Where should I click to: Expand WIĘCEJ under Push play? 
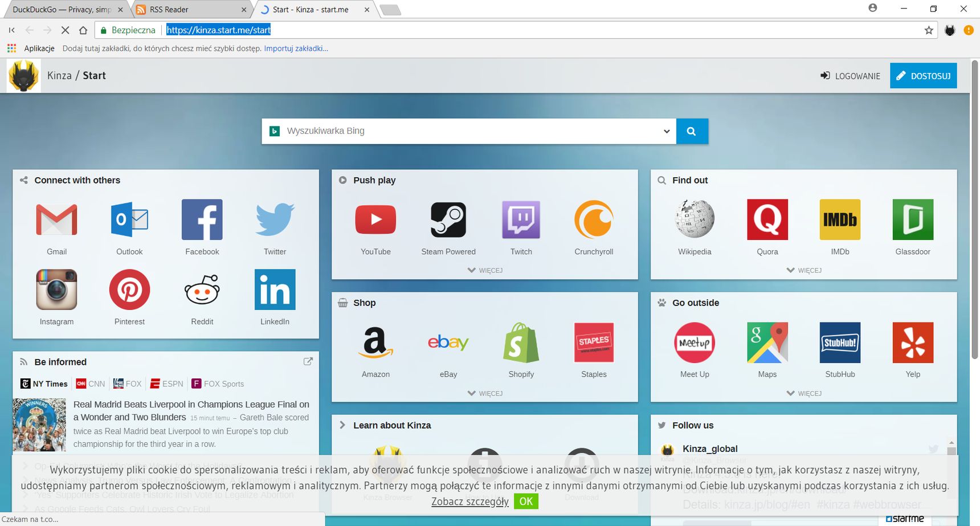click(x=485, y=270)
